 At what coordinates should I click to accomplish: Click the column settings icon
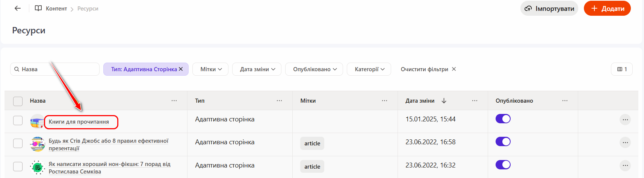click(x=622, y=69)
